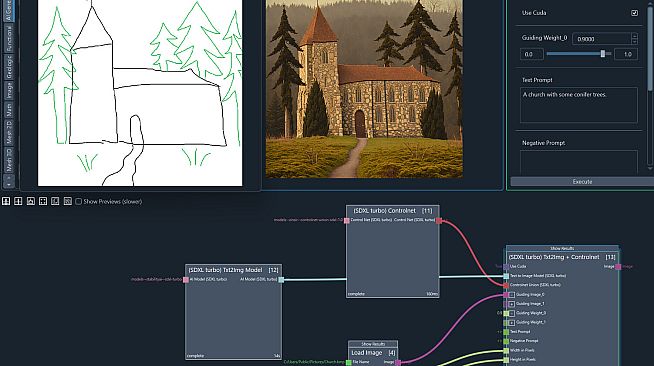Click the Execute button
654x366 pixels.
coord(582,182)
